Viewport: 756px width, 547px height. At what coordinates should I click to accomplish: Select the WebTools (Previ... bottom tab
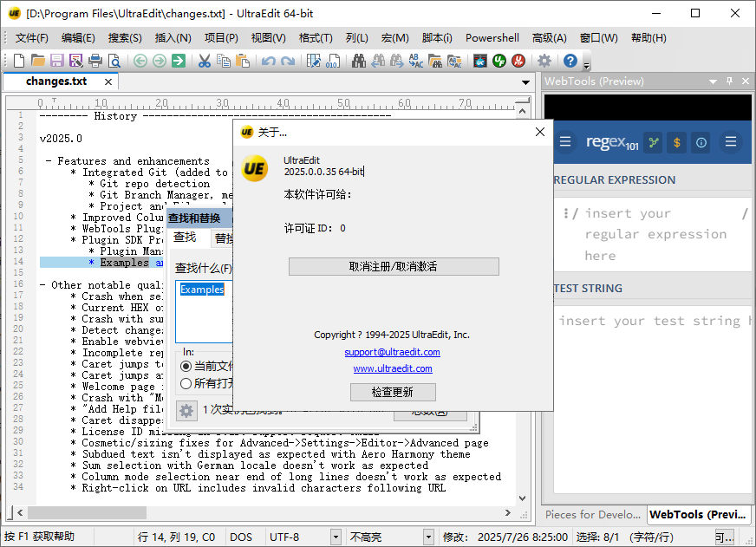click(698, 515)
